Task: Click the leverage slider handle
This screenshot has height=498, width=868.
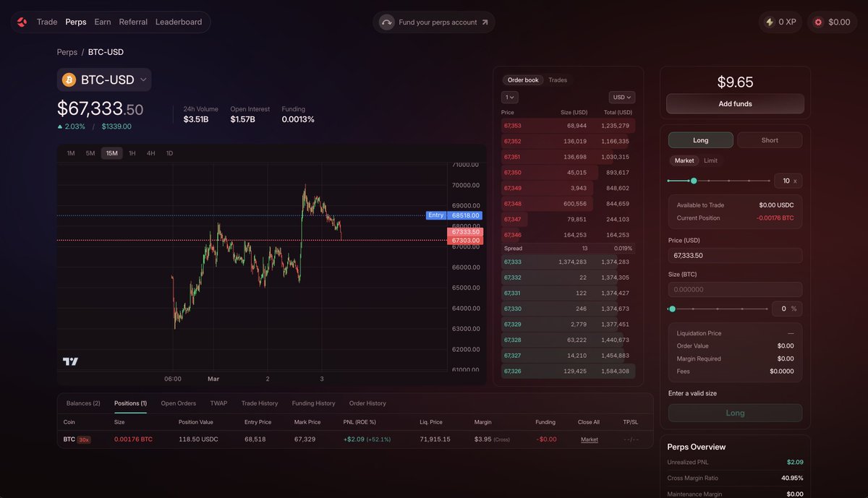Action: point(694,181)
